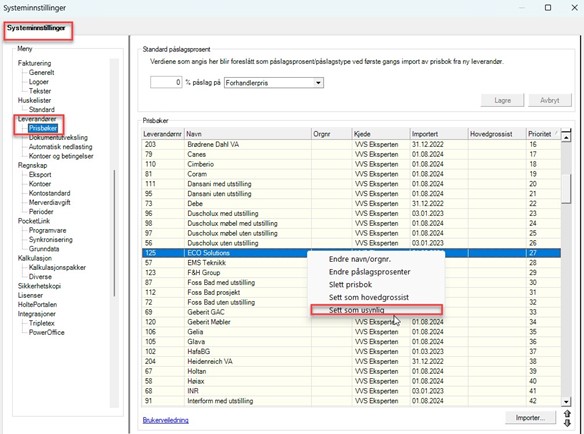Open Diverse under Kalkulasjon
The width and height of the screenshot is (584, 434).
coord(40,276)
